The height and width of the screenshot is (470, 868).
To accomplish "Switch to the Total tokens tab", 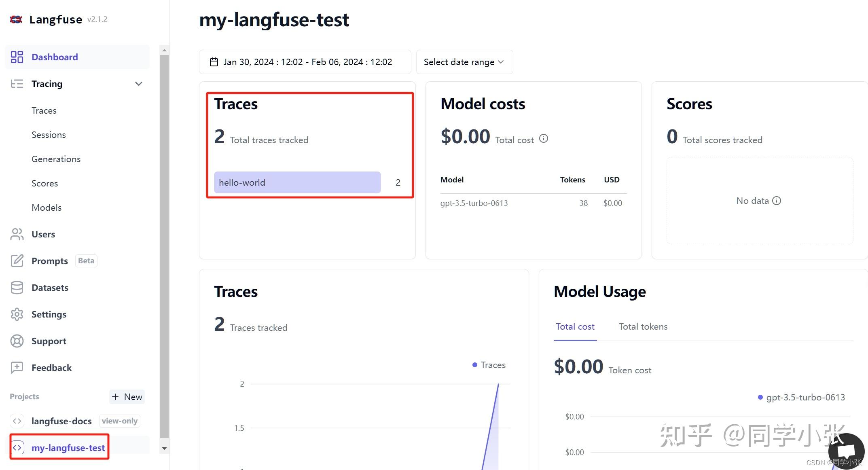I will pos(643,326).
